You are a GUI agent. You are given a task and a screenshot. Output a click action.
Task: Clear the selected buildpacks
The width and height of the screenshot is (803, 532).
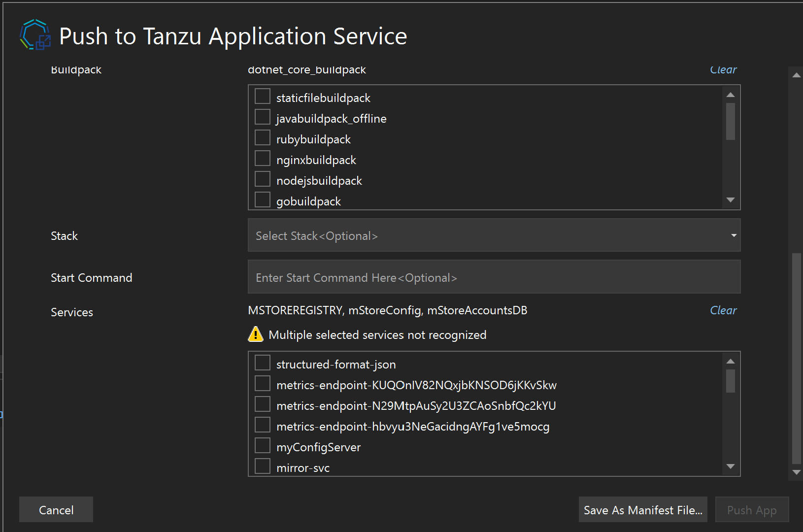point(723,70)
